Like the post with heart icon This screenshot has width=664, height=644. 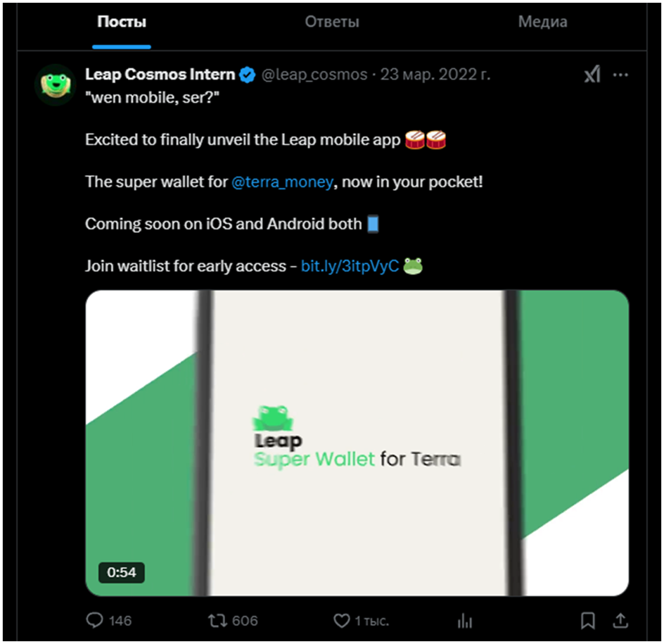pyautogui.click(x=341, y=620)
